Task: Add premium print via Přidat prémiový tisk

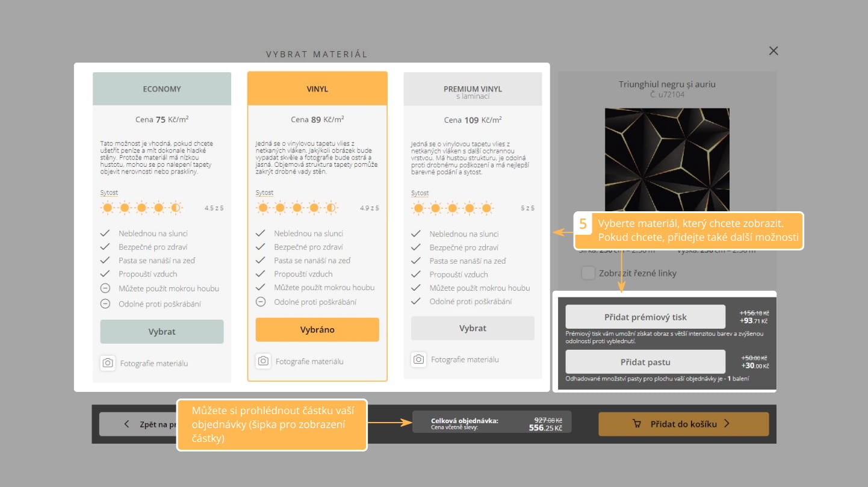Action: tap(645, 317)
